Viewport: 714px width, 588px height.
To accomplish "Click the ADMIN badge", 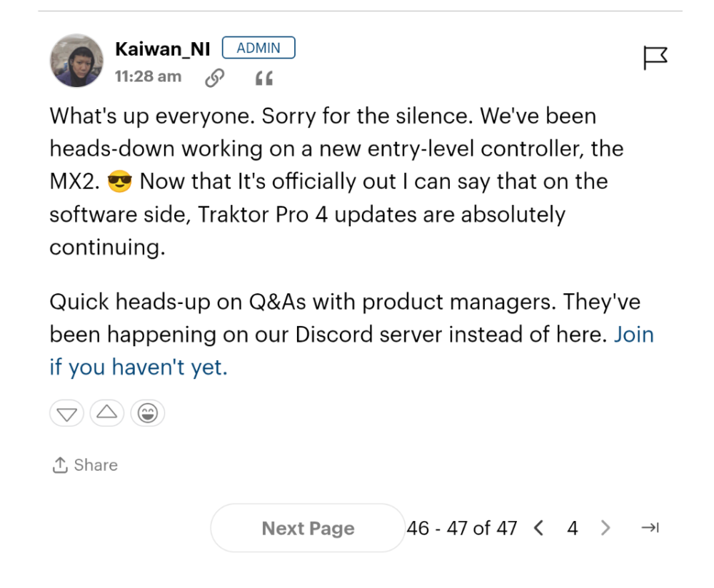I will (258, 49).
